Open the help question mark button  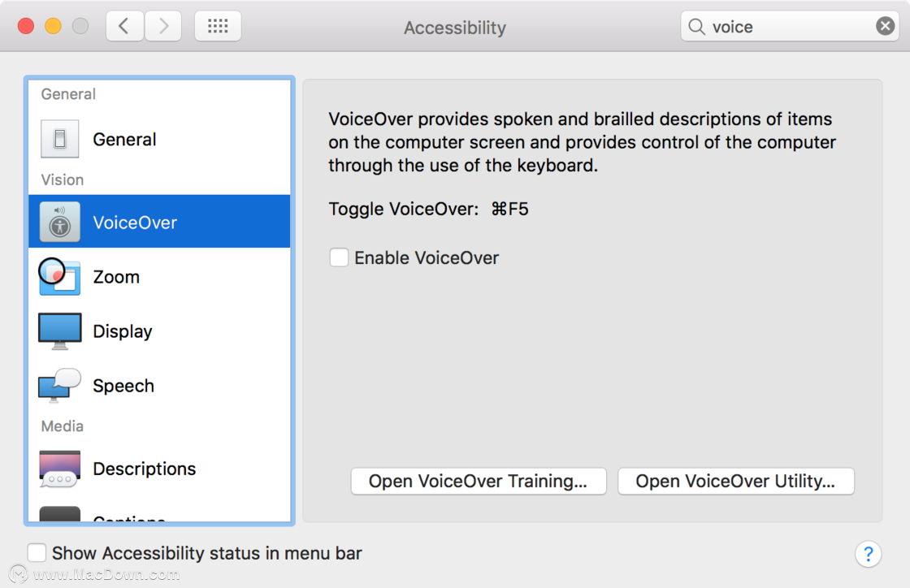(x=869, y=555)
